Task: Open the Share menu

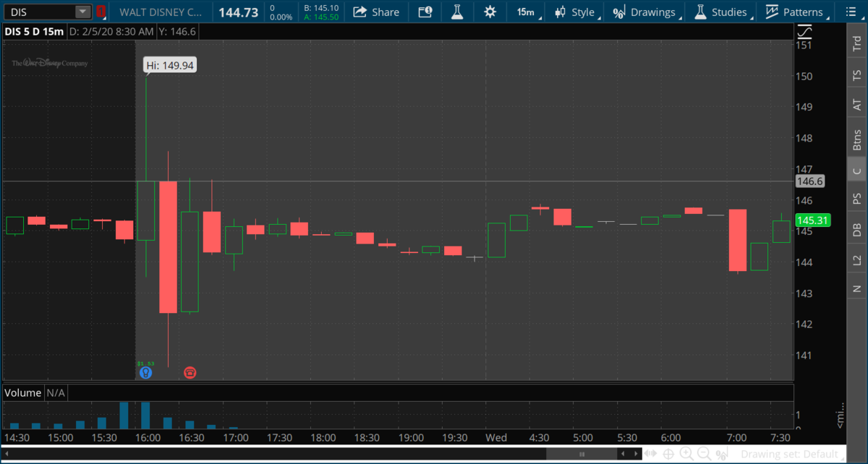Action: [376, 12]
